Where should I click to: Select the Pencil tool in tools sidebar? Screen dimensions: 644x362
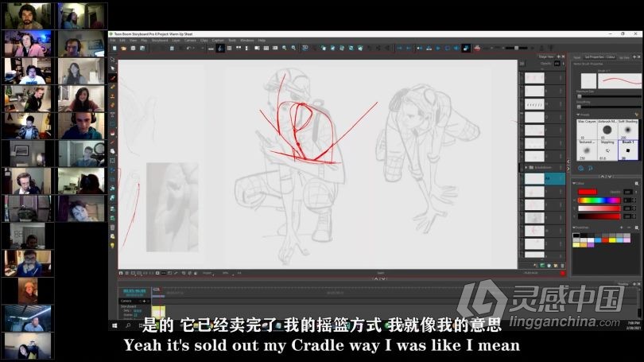pos(113,87)
